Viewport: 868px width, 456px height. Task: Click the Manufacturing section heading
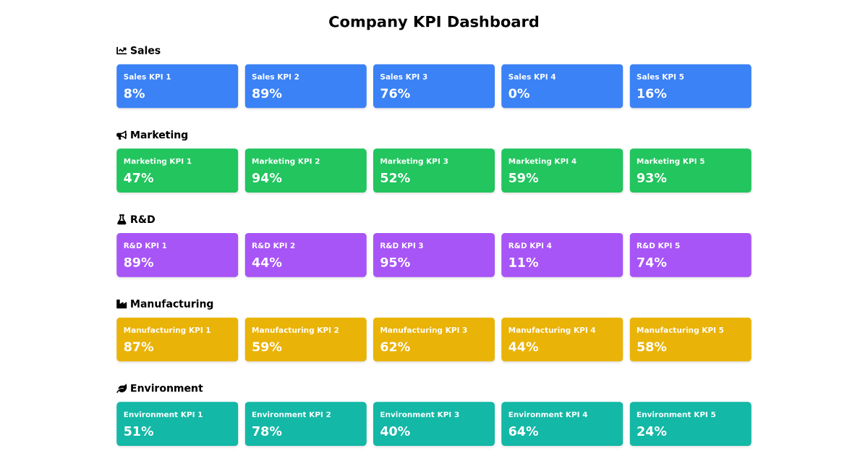point(171,304)
